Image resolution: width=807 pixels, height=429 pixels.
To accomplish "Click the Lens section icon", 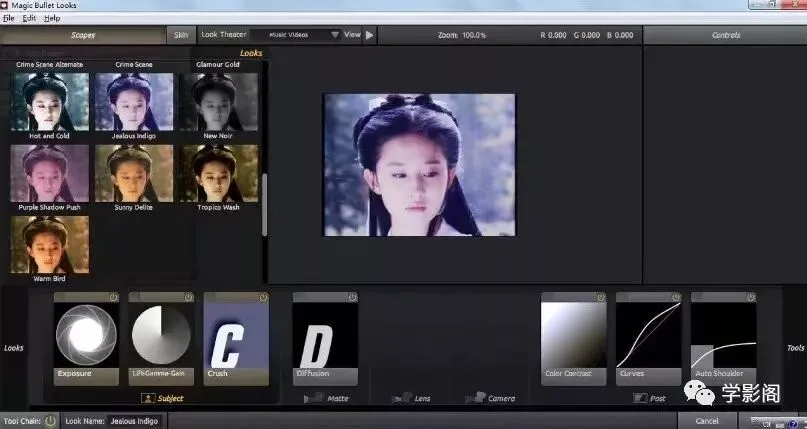I will pos(401,398).
